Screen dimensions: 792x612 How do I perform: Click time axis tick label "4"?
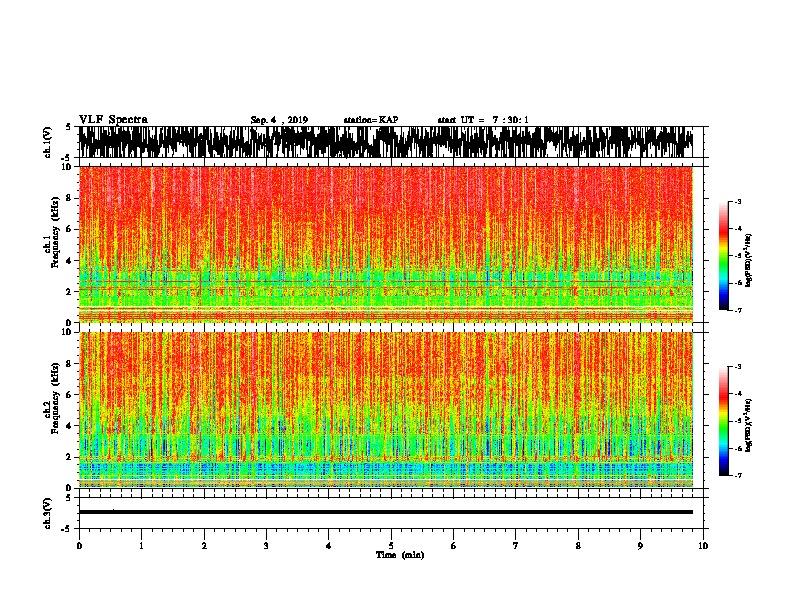click(x=329, y=546)
